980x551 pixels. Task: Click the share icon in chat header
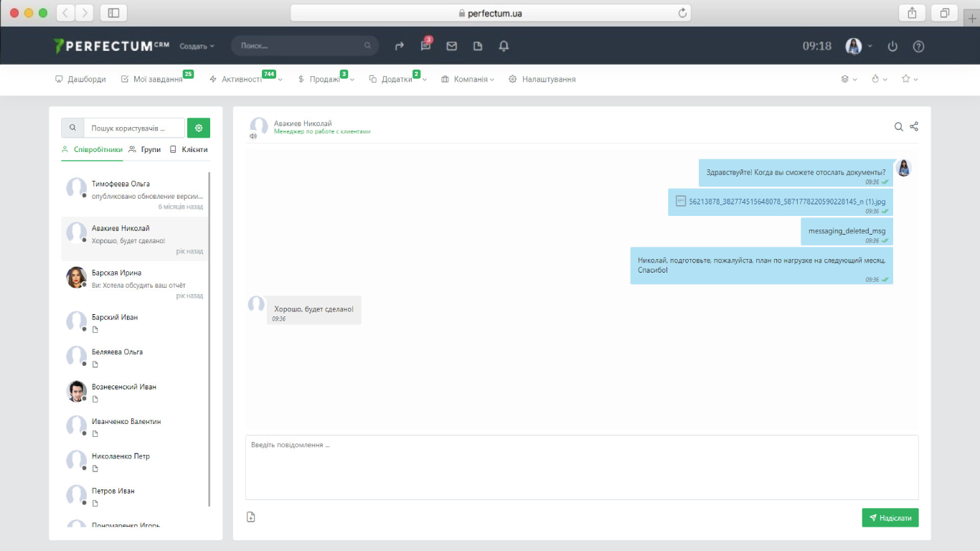914,127
